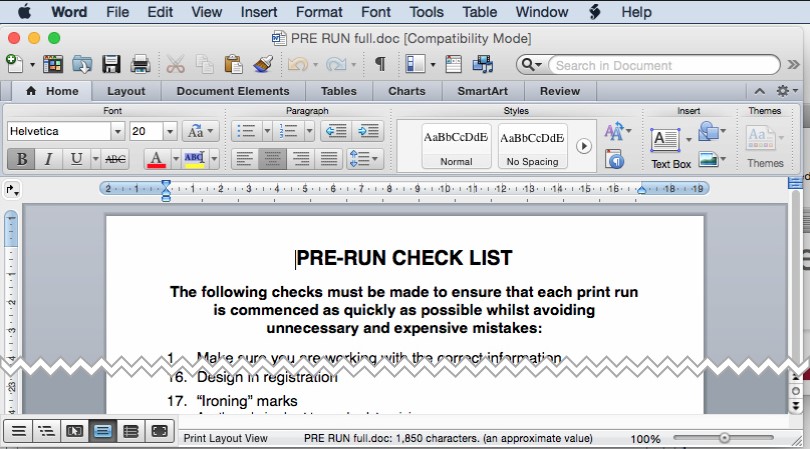Click the Search in Document field
Screen dimensions: 810x449
click(660, 65)
